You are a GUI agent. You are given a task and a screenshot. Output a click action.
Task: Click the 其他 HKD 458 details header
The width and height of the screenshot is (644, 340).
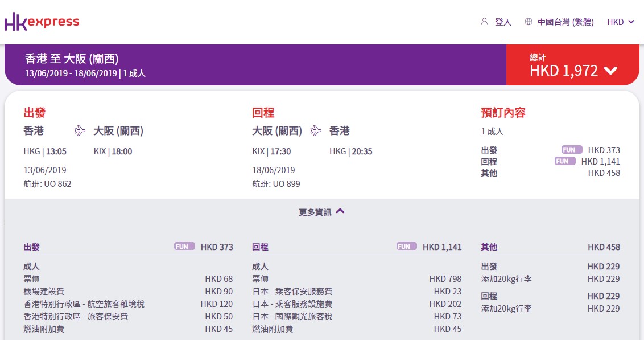pyautogui.click(x=550, y=247)
